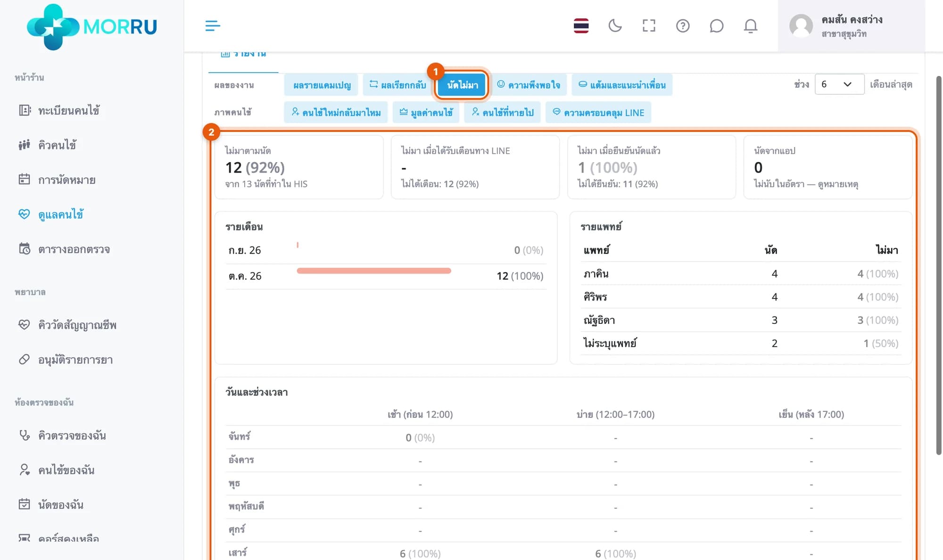The image size is (943, 560).
Task: Open notifications bell icon
Action: pos(750,25)
